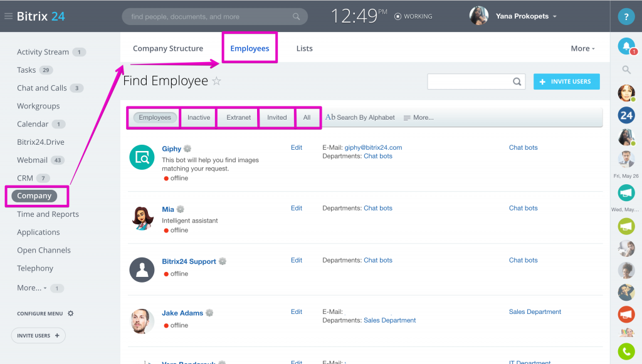
Task: Click the magnifier in the employee search box
Action: pyautogui.click(x=517, y=82)
